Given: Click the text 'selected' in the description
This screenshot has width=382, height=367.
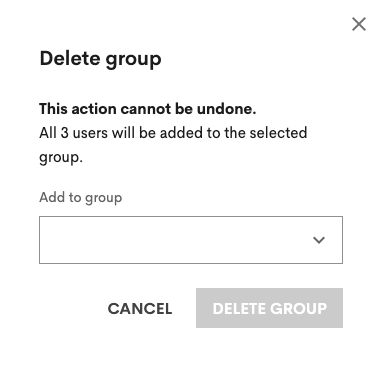Looking at the screenshot, I should tap(278, 133).
